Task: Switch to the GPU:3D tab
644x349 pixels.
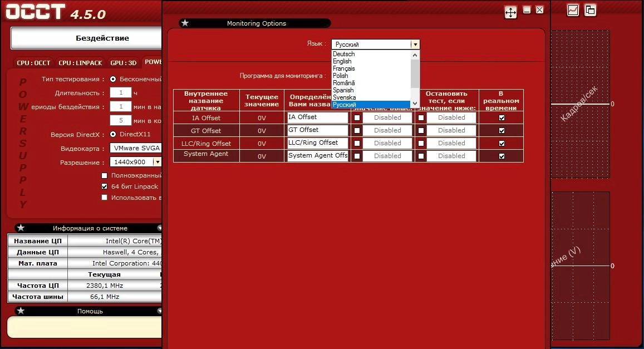Action: [x=123, y=63]
